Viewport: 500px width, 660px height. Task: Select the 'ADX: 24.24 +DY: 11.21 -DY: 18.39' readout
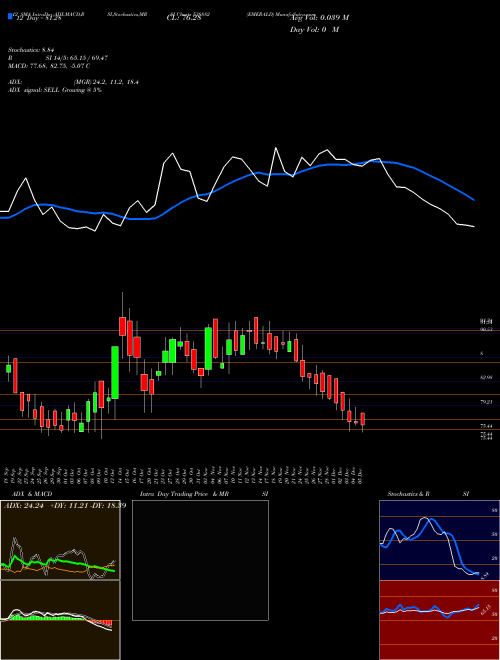point(65,506)
